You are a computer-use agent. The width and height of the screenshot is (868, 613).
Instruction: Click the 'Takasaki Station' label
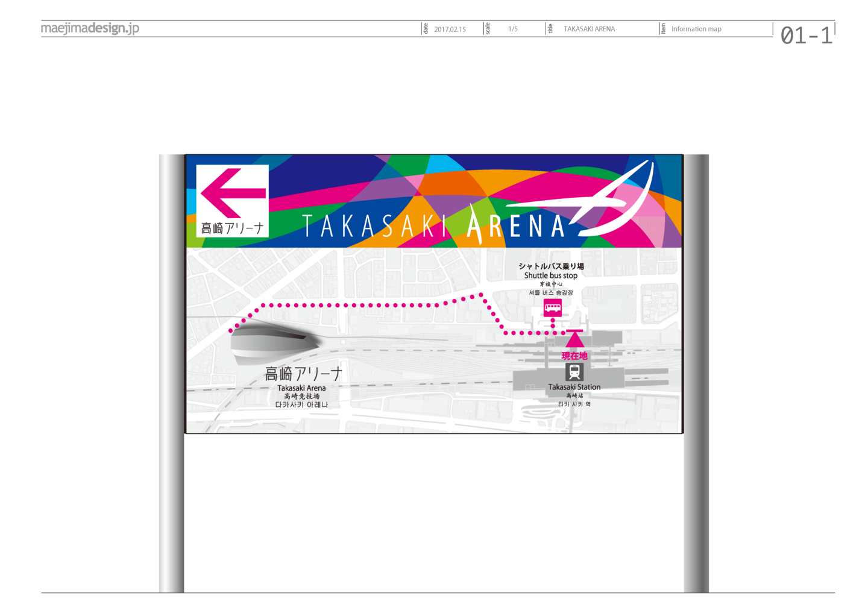pos(574,387)
